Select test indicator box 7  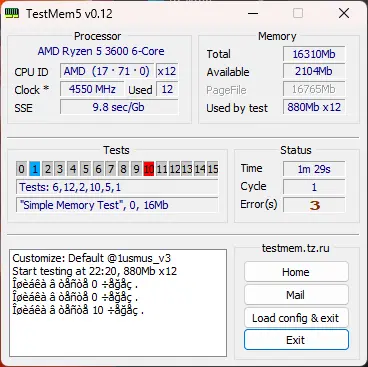[111, 169]
